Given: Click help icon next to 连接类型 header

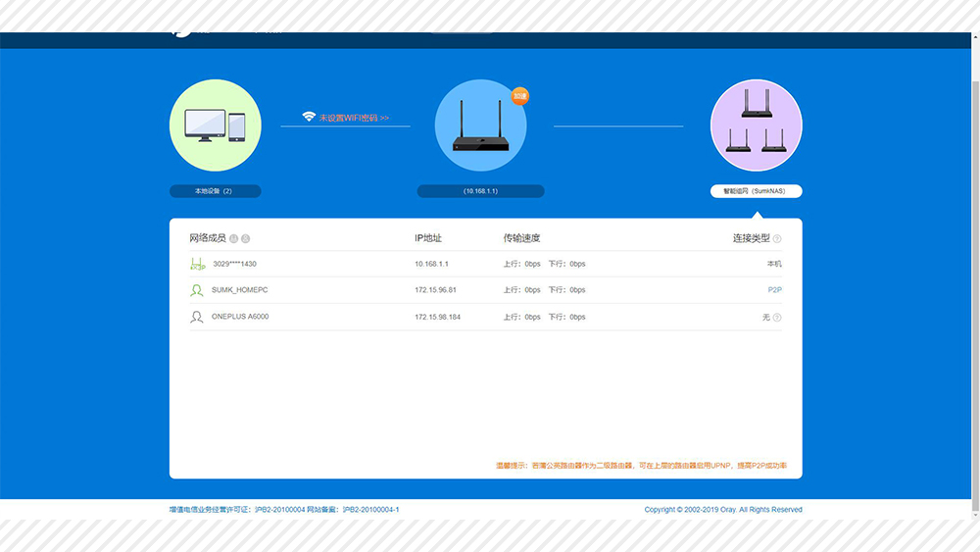Looking at the screenshot, I should 777,238.
